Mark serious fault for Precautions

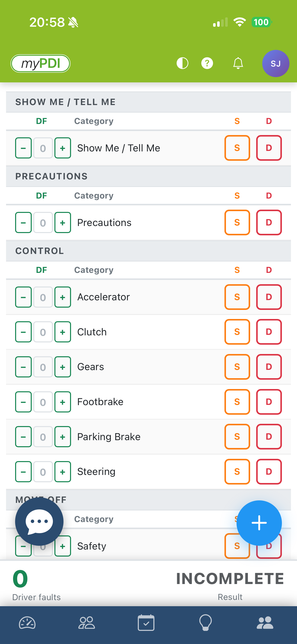tap(237, 222)
